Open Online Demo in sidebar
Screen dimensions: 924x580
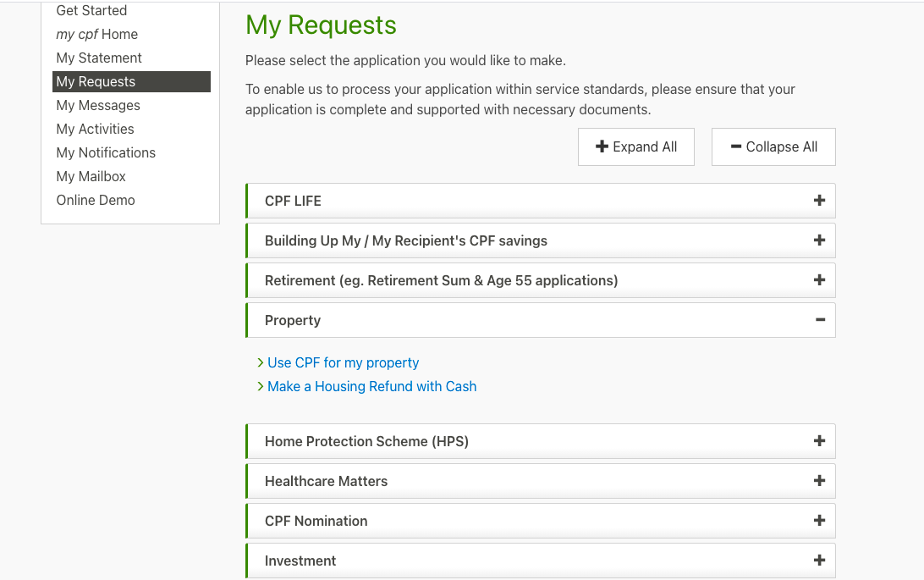[96, 200]
